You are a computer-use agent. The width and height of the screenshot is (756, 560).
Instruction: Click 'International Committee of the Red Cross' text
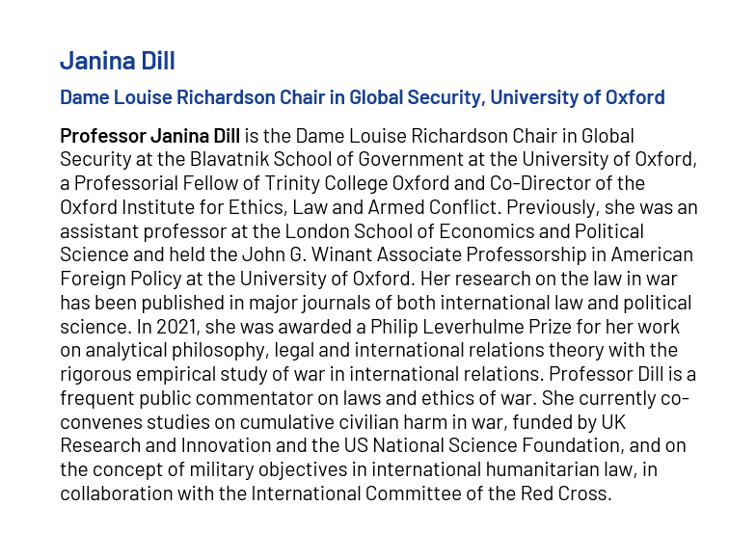click(428, 493)
